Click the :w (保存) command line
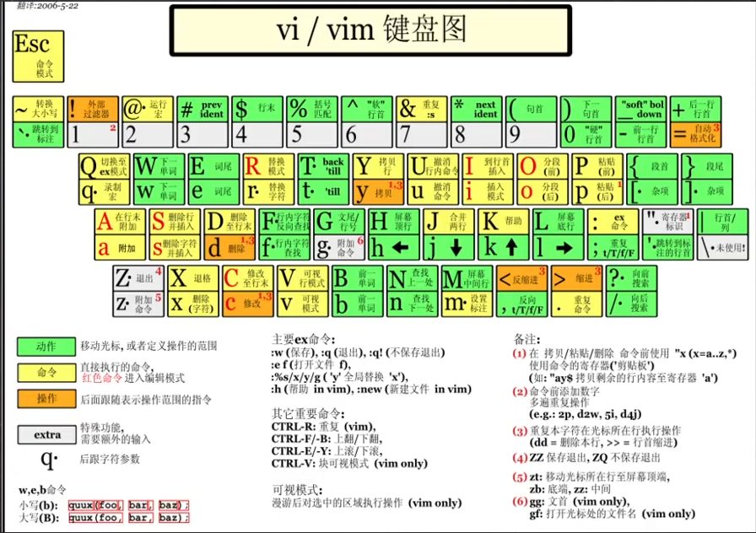This screenshot has height=533, width=756. [358, 353]
